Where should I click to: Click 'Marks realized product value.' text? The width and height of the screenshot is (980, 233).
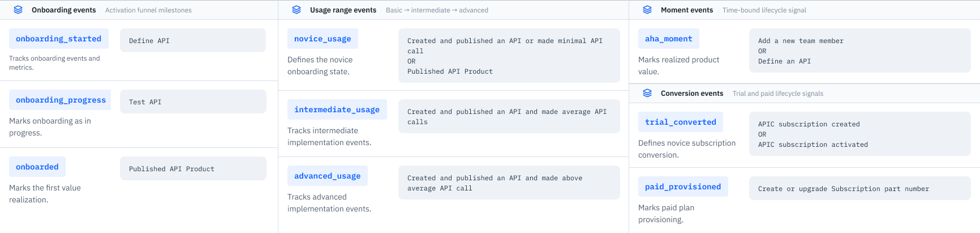coord(678,66)
